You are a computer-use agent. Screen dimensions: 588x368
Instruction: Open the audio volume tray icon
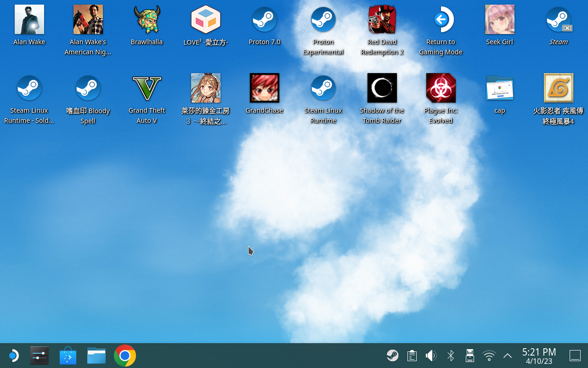[431, 356]
